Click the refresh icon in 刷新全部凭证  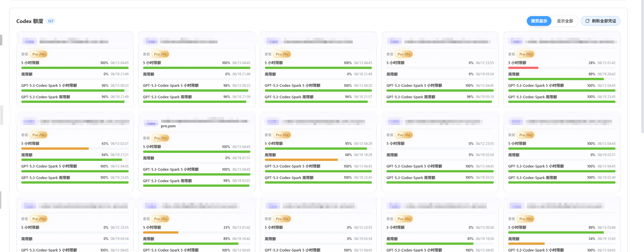pyautogui.click(x=587, y=21)
